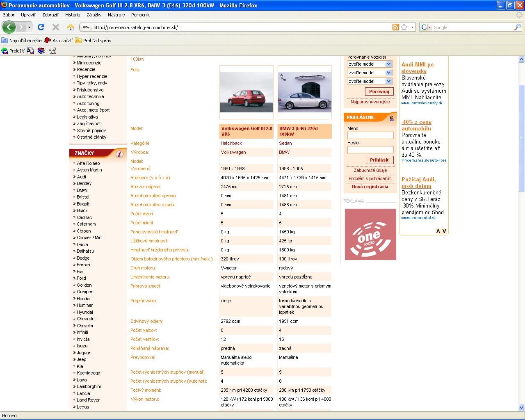Click the ad box up arrow
The width and height of the screenshot is (525, 420).
438,231
